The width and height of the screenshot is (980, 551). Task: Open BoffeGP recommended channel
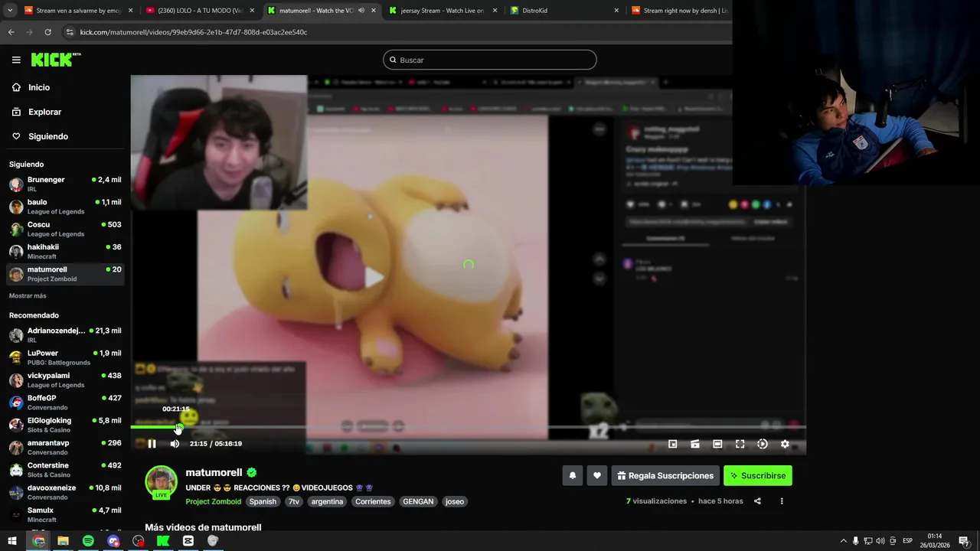pyautogui.click(x=65, y=403)
